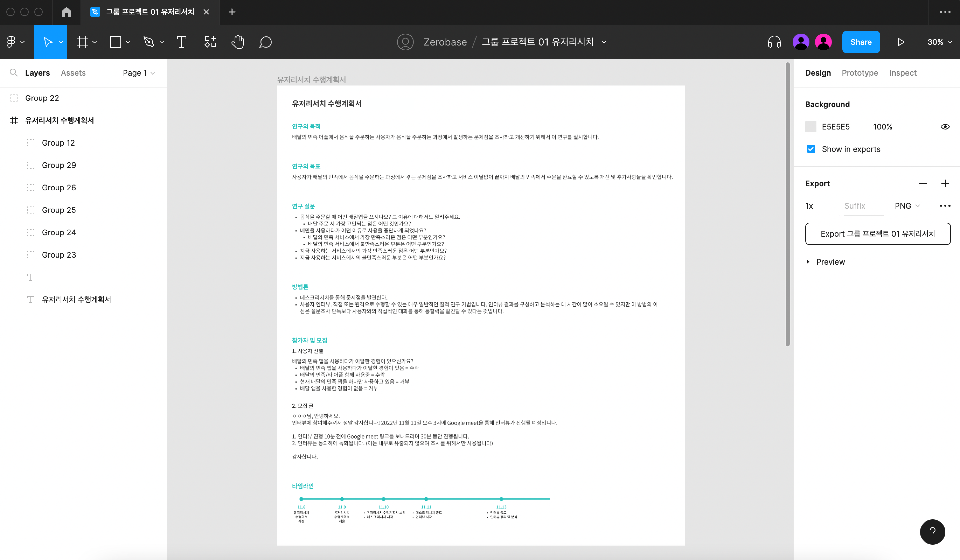Click the Zerobase team profile icon
Screen dimensions: 960x560
[x=405, y=42]
